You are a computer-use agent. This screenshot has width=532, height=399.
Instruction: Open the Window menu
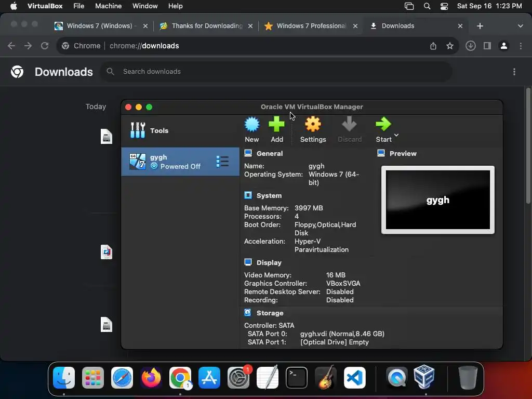pyautogui.click(x=145, y=6)
